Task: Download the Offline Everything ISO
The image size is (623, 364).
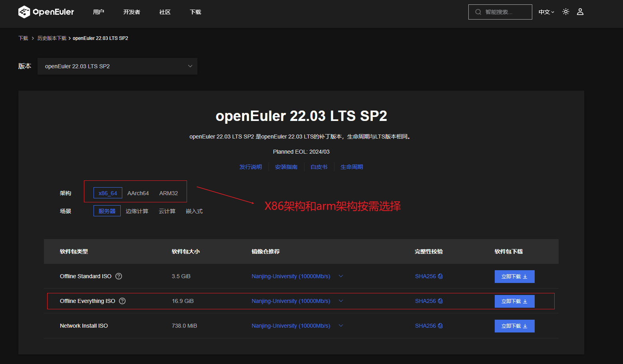Action: 515,301
